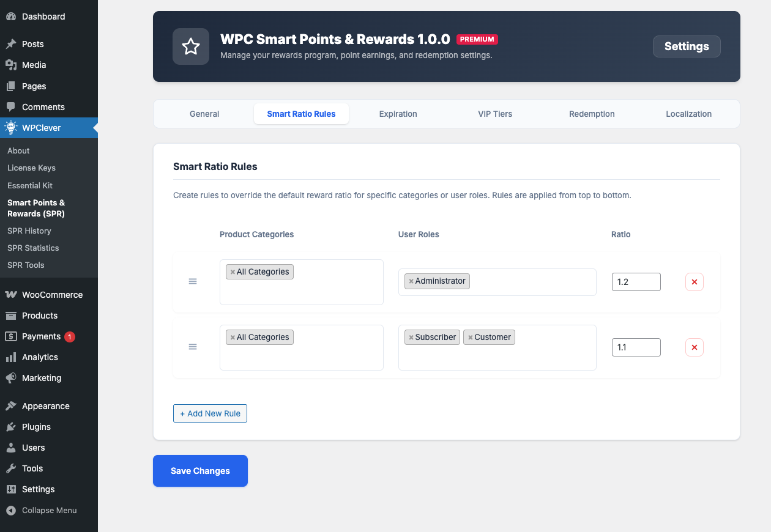Collapse the admin sidebar menu
The image size is (771, 532).
pos(49,510)
